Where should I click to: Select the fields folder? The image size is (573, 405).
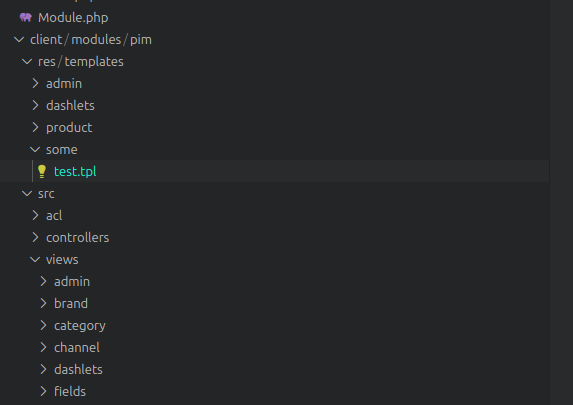pos(70,391)
